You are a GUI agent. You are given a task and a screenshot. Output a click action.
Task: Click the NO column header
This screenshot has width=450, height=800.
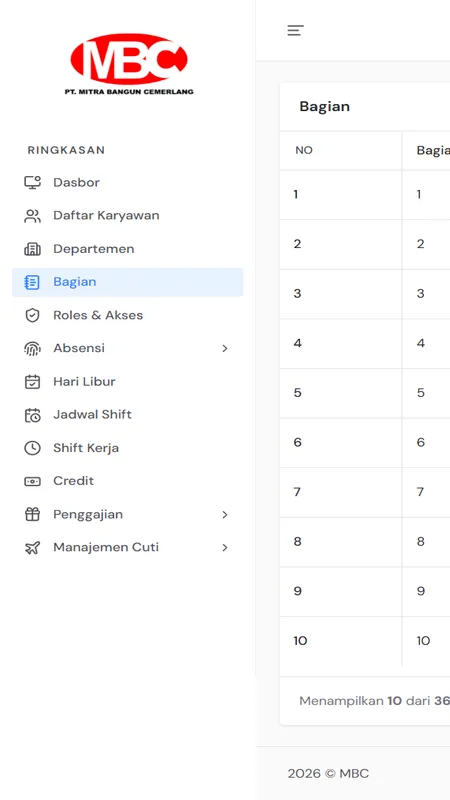tap(304, 151)
